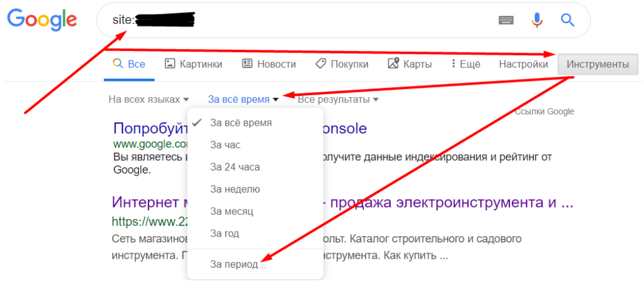The height and width of the screenshot is (286, 644).
Task: Click the magnifier icon on Все tab
Action: click(118, 64)
